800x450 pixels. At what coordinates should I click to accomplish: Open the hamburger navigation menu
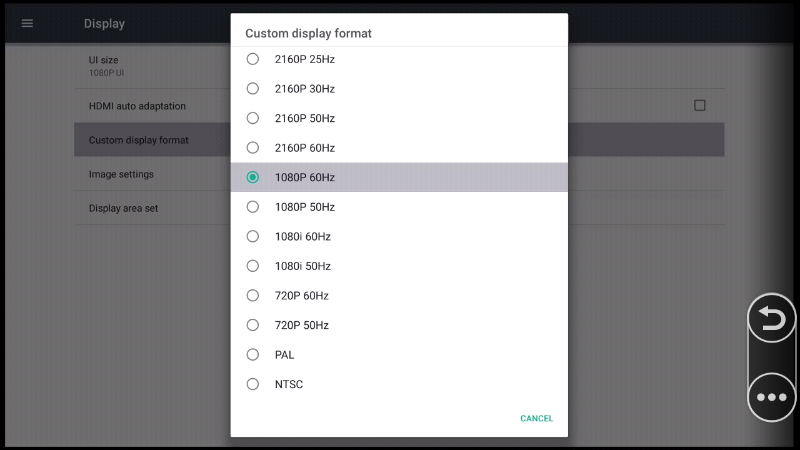[x=27, y=23]
